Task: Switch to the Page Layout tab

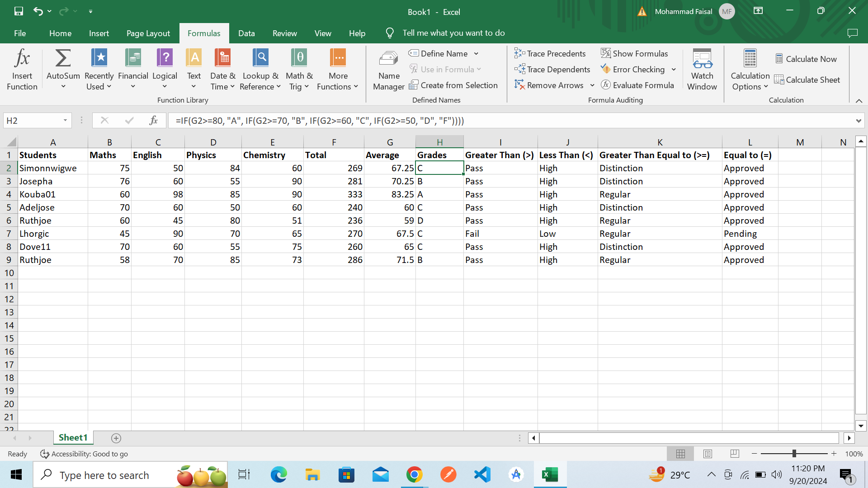Action: click(148, 33)
